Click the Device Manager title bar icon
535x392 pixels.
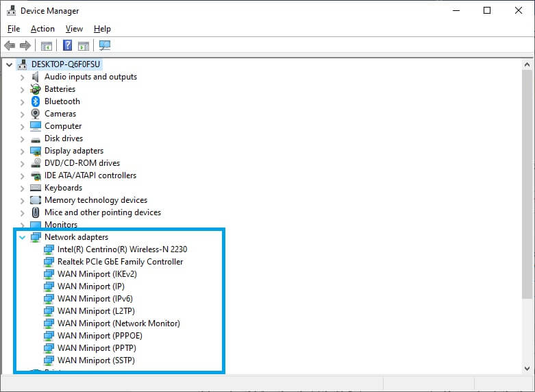(x=11, y=10)
